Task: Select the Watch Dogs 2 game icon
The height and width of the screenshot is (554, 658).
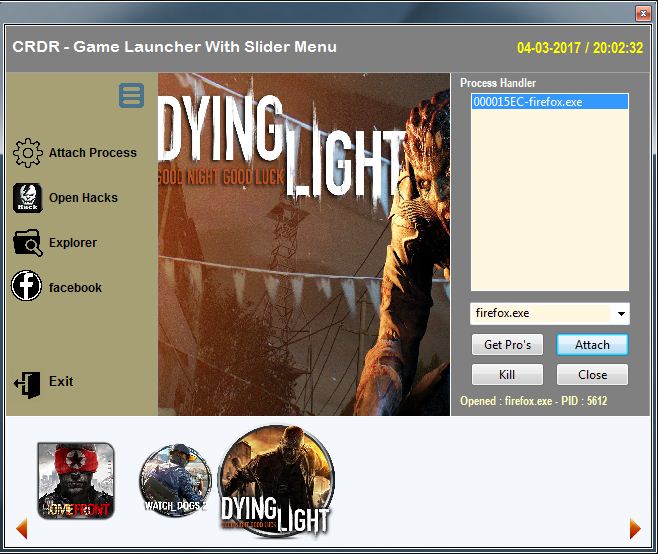Action: point(175,480)
